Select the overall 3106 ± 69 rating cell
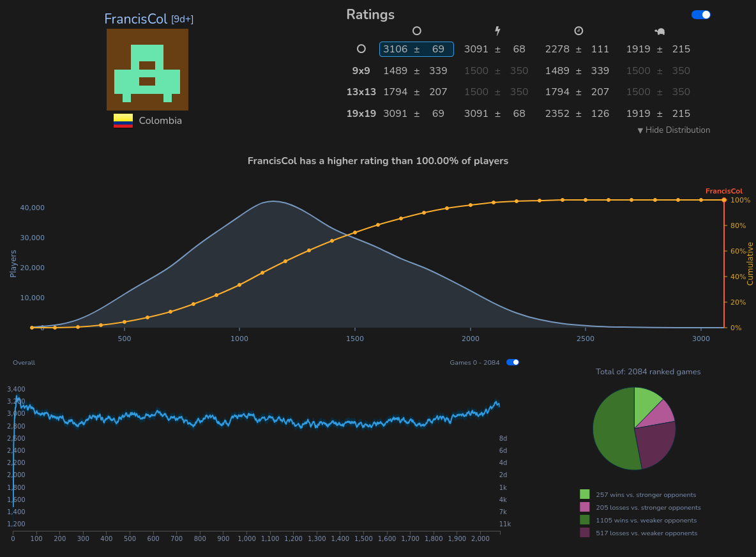 coord(416,49)
